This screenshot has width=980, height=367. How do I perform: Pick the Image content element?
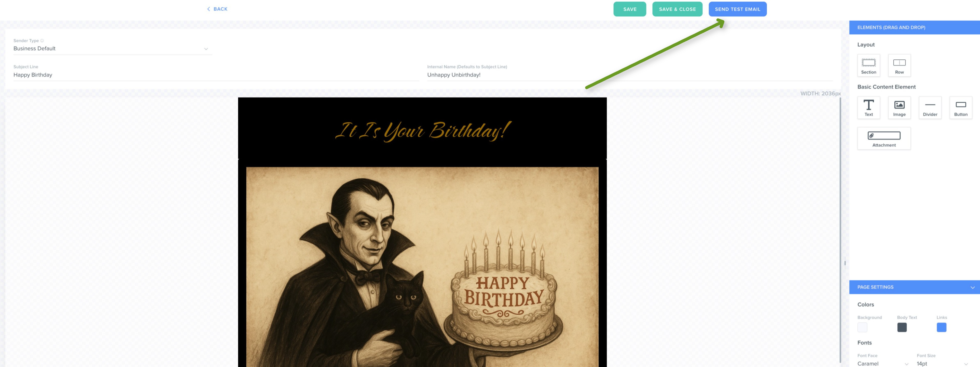[899, 108]
